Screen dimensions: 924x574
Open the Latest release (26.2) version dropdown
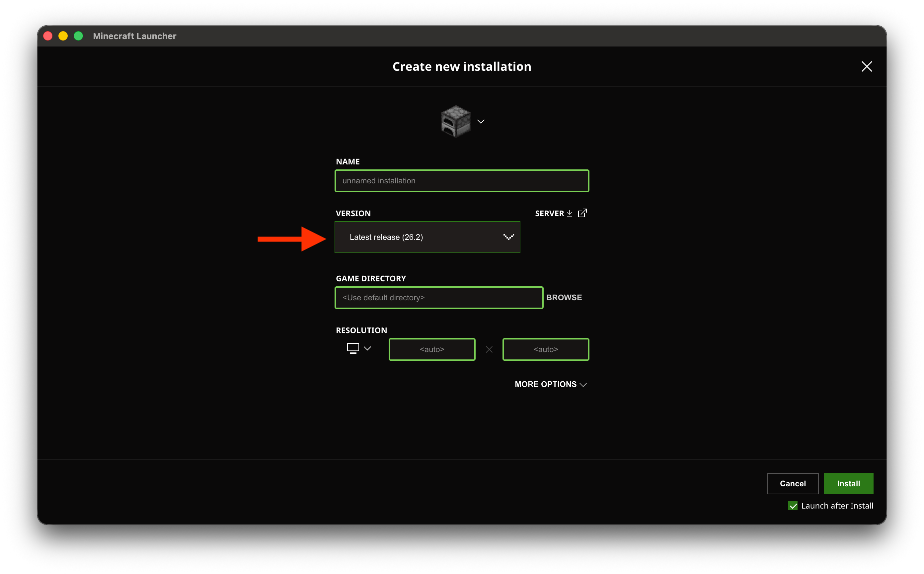pos(427,237)
